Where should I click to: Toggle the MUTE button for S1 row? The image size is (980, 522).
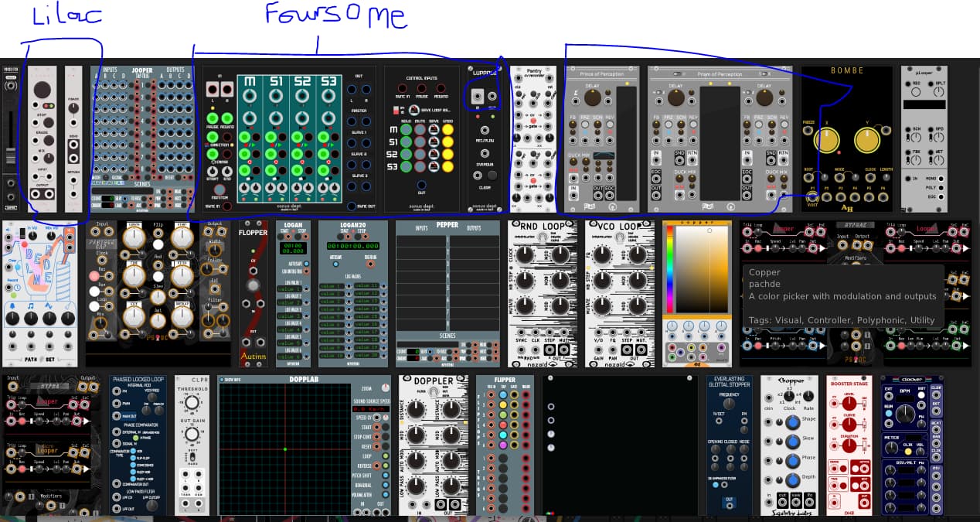click(x=418, y=142)
